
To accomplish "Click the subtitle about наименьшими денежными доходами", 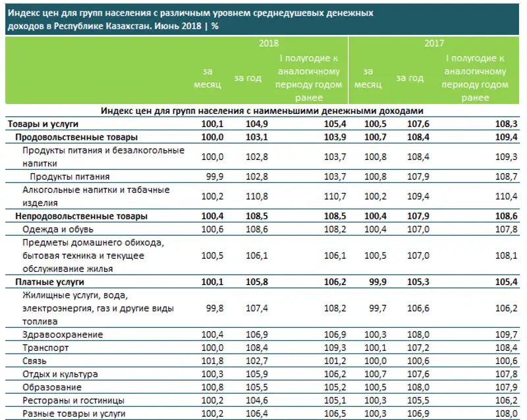I will pyautogui.click(x=262, y=111).
